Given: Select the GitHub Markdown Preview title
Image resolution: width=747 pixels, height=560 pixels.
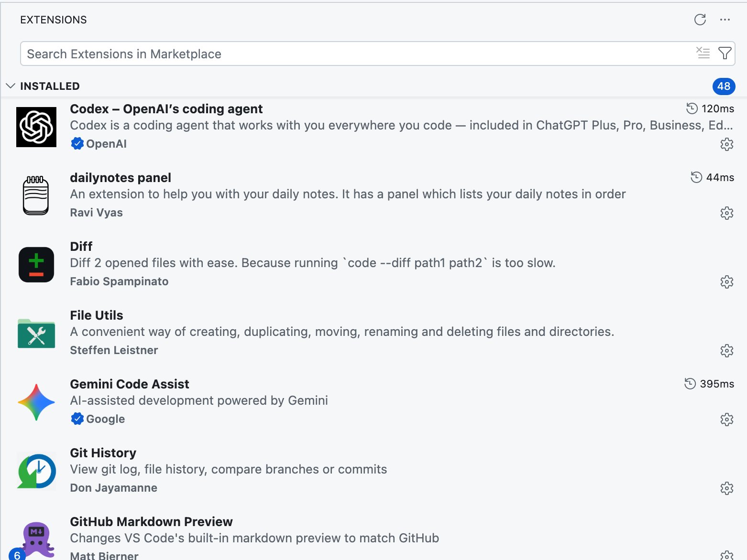Looking at the screenshot, I should pyautogui.click(x=152, y=522).
